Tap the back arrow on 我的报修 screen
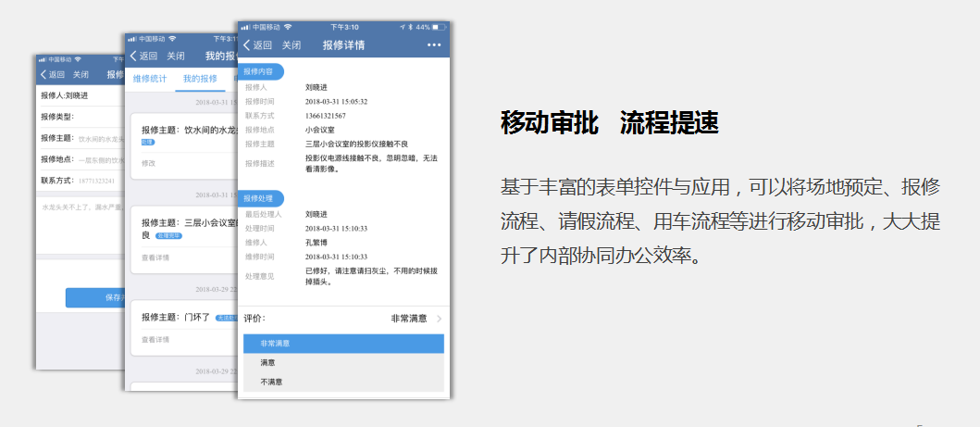 click(x=134, y=57)
